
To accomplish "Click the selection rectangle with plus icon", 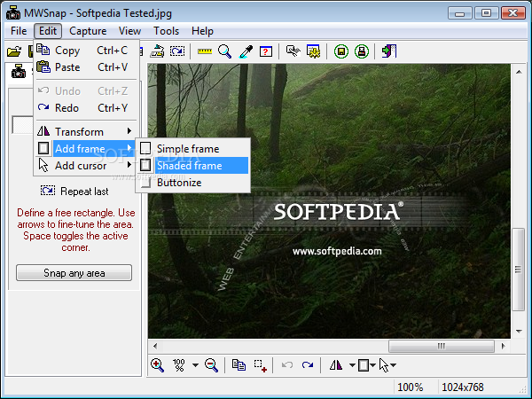I will [261, 365].
